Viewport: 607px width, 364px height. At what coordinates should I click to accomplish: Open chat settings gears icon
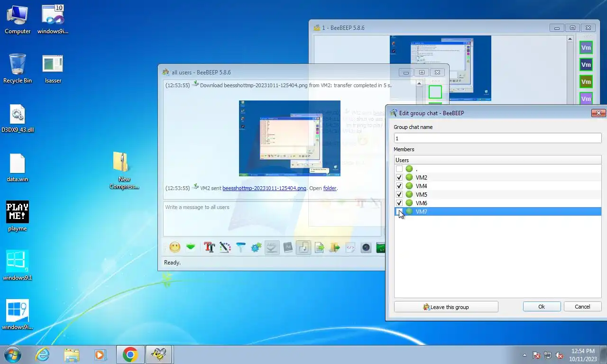click(257, 247)
